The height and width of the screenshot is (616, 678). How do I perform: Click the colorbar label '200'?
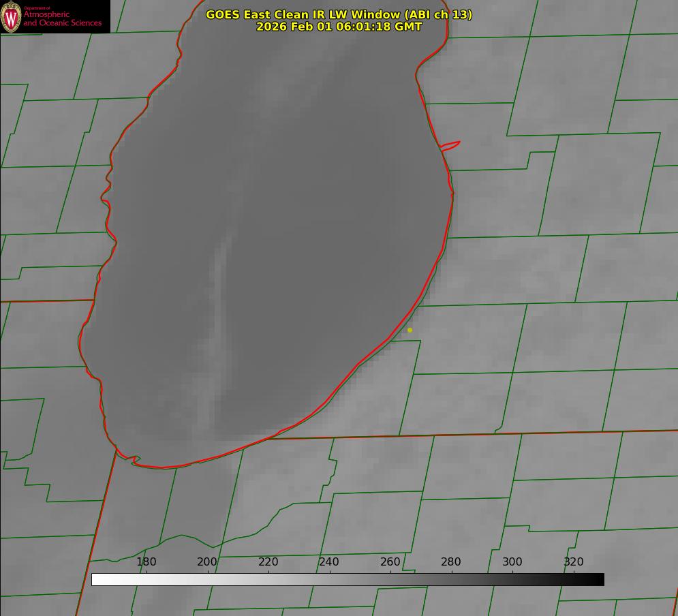click(207, 561)
